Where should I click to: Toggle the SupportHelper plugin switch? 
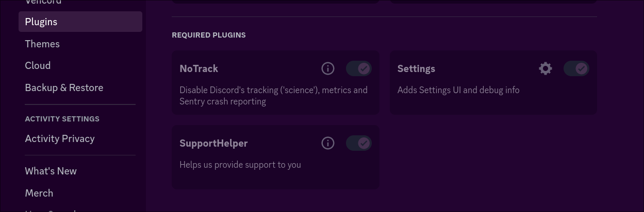pos(359,143)
